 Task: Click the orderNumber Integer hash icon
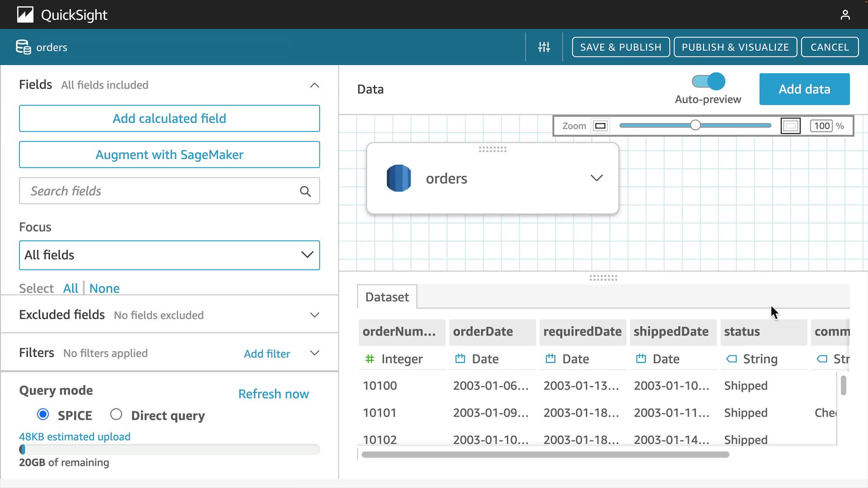pos(369,359)
